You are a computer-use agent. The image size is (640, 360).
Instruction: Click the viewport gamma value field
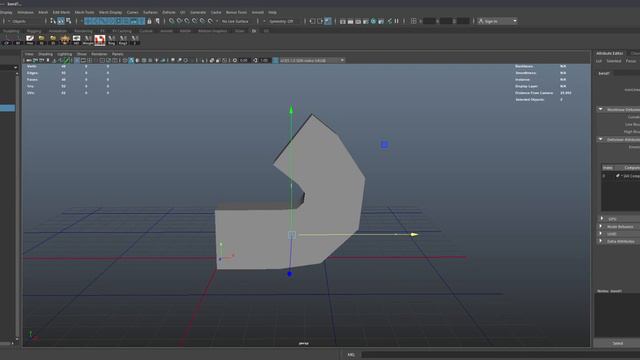(264, 60)
